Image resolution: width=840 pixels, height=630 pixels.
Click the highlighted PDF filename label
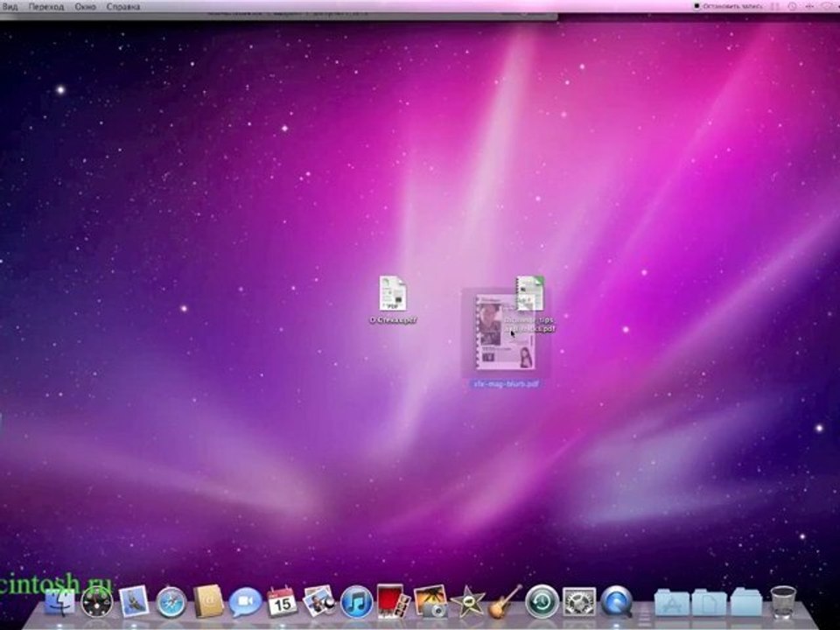pos(506,383)
